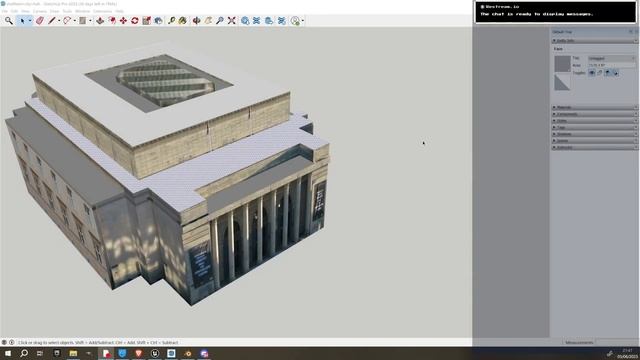The image size is (640, 360).
Task: Collapse the Entity Info panel
Action: 594,41
